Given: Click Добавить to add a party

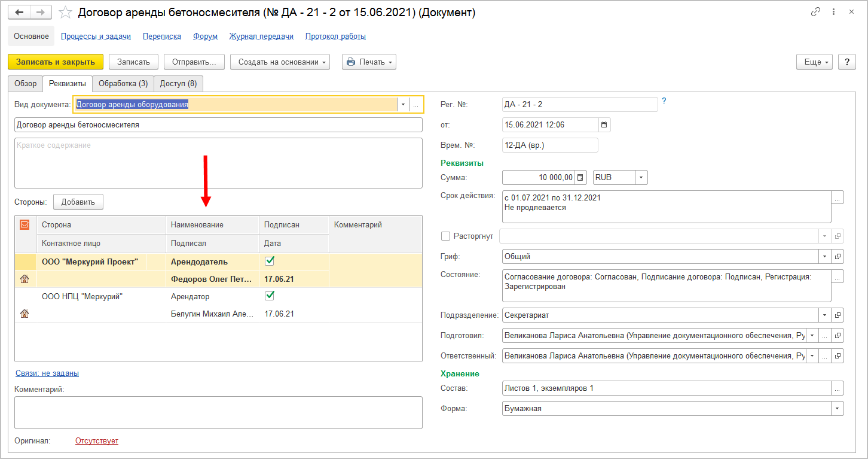Looking at the screenshot, I should [x=78, y=202].
